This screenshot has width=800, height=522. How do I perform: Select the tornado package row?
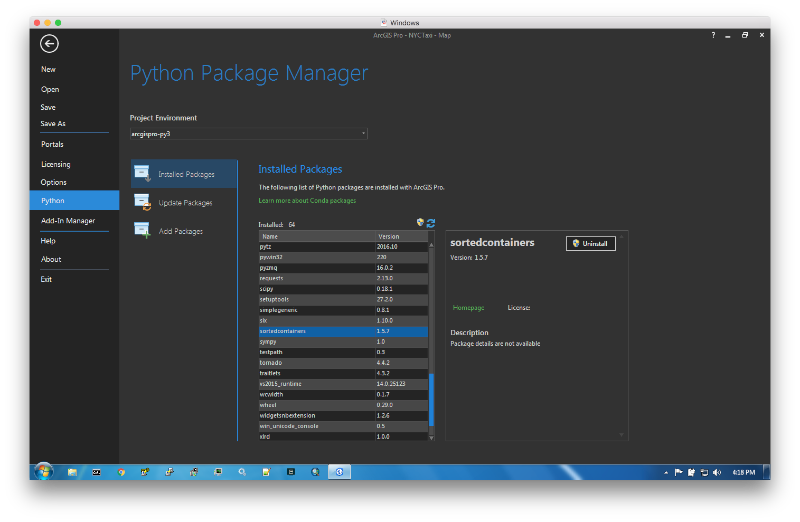343,363
